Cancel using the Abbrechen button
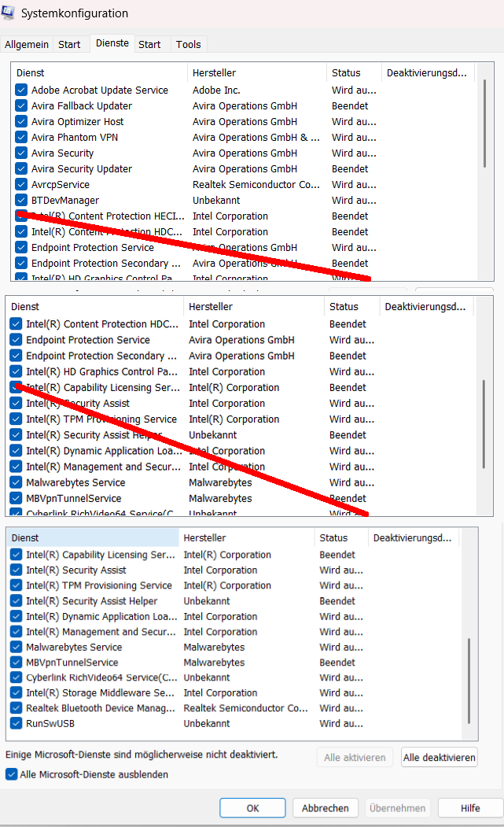Image resolution: width=504 pixels, height=827 pixels. 326,808
